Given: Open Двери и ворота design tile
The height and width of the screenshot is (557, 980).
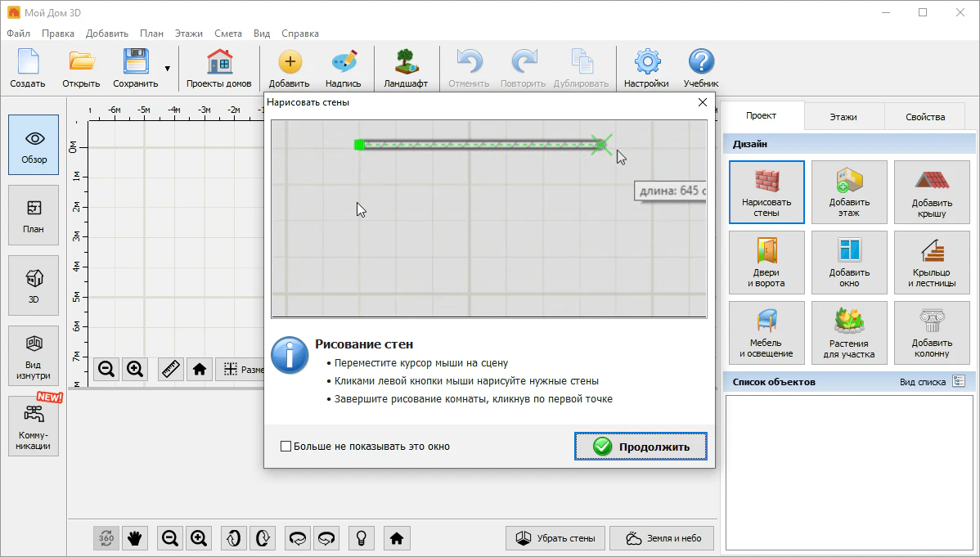Looking at the screenshot, I should coord(766,263).
